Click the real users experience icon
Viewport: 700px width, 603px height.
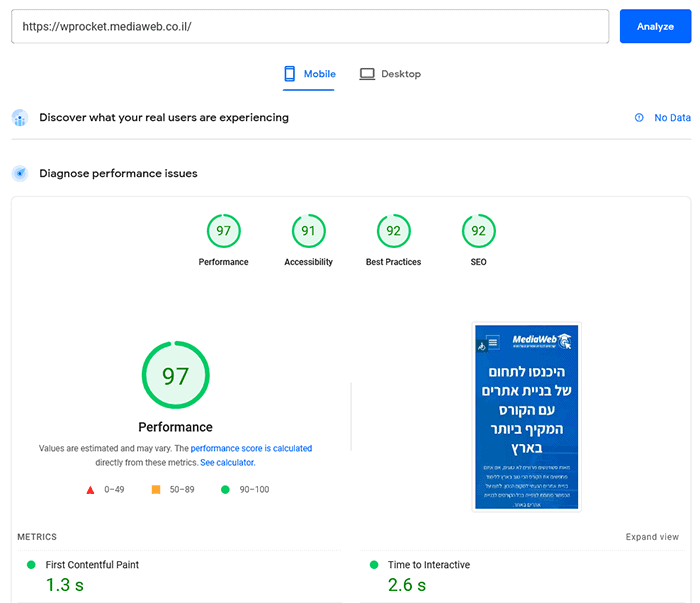tap(20, 118)
